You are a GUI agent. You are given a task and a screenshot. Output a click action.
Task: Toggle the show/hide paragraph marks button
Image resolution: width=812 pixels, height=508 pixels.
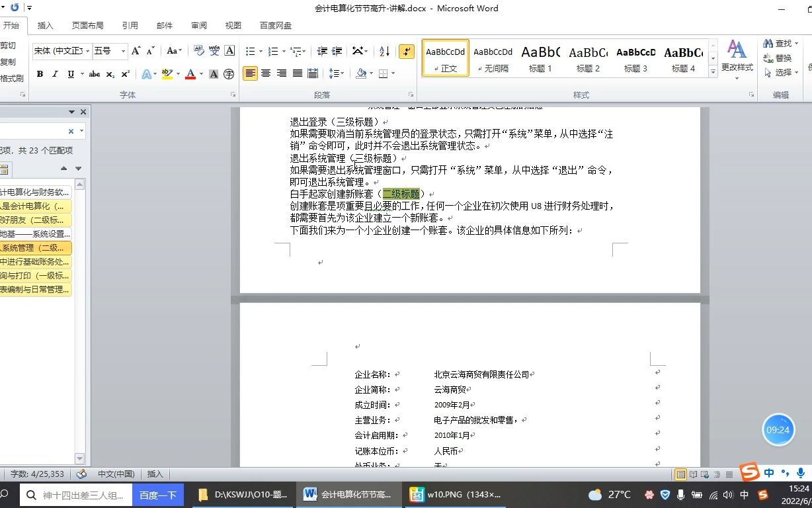pos(407,52)
